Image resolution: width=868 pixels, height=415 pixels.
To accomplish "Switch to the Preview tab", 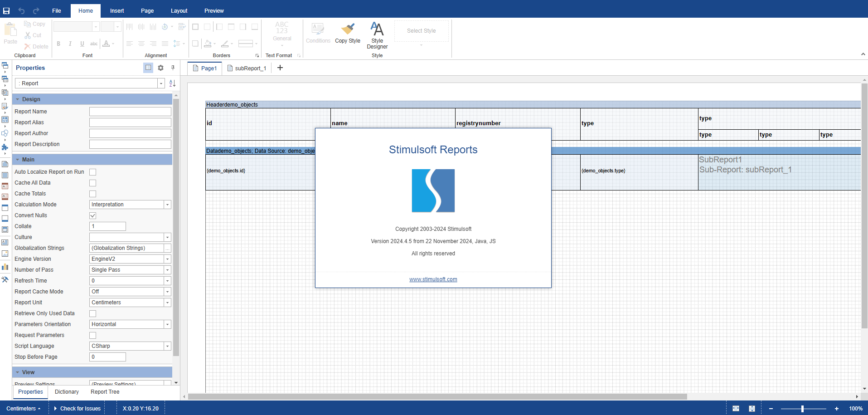I will pos(214,11).
